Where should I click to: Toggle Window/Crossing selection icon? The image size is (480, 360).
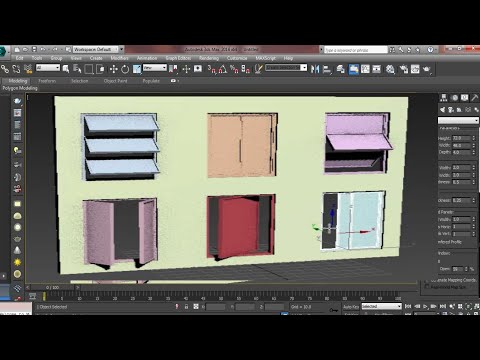[100, 69]
